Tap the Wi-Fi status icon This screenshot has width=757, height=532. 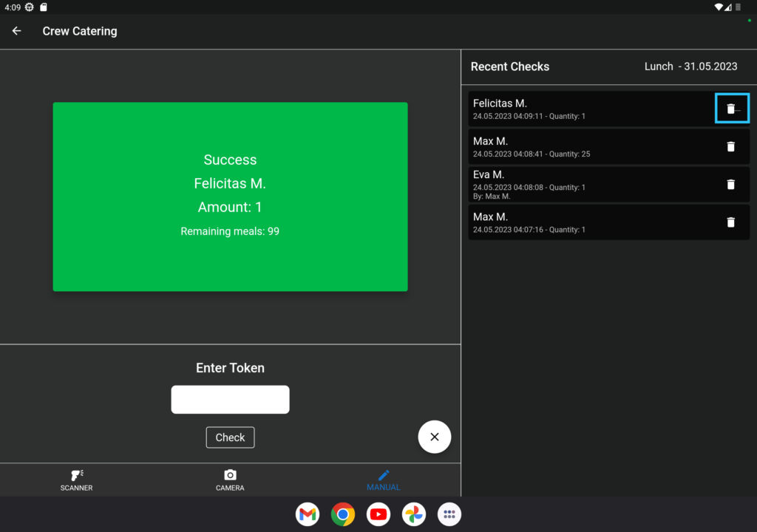(719, 7)
